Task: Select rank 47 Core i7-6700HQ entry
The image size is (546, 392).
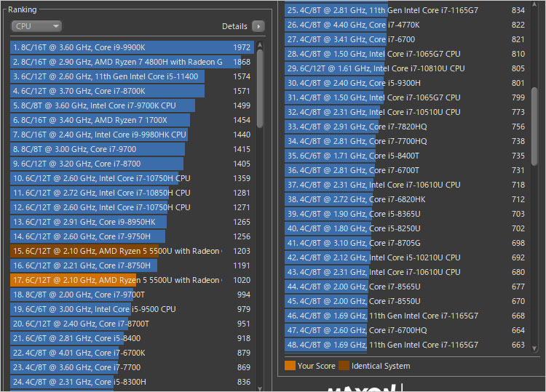Action: [406, 330]
